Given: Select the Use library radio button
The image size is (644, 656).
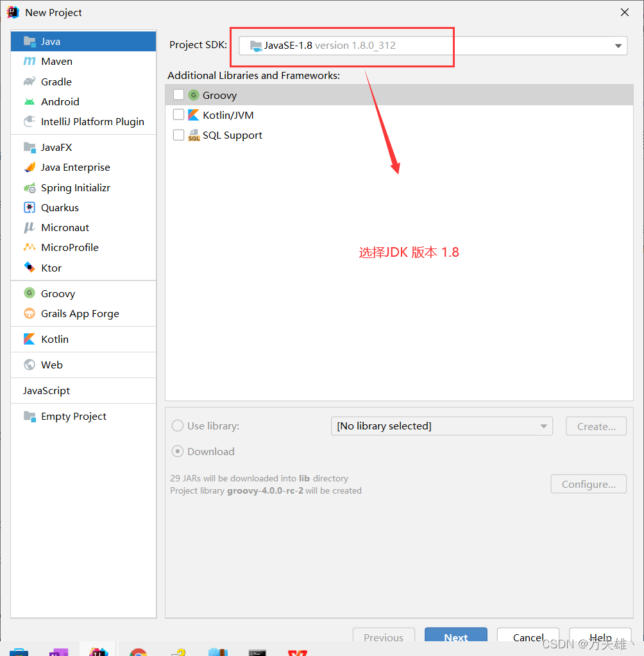Looking at the screenshot, I should pos(178,426).
